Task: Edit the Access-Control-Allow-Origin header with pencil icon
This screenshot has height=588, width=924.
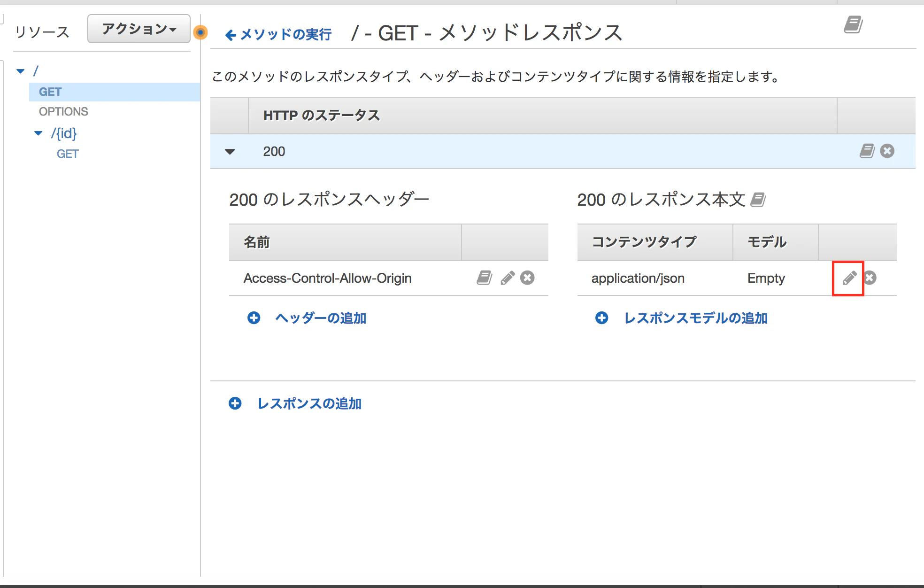Action: pyautogui.click(x=508, y=278)
